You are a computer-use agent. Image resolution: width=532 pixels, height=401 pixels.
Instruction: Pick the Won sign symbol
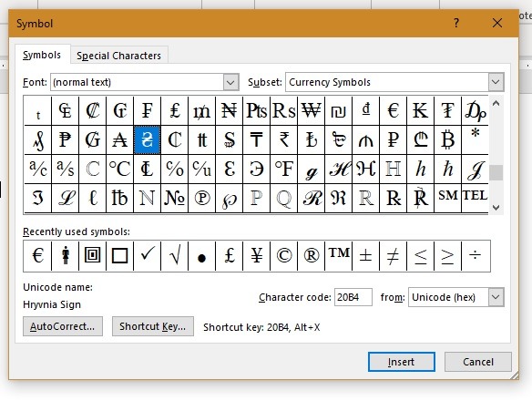[312, 110]
